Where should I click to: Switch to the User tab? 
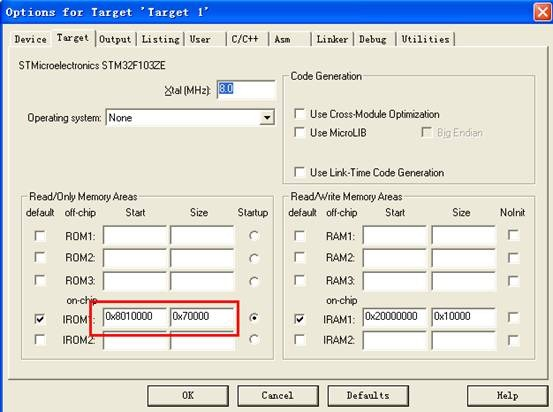(x=200, y=39)
